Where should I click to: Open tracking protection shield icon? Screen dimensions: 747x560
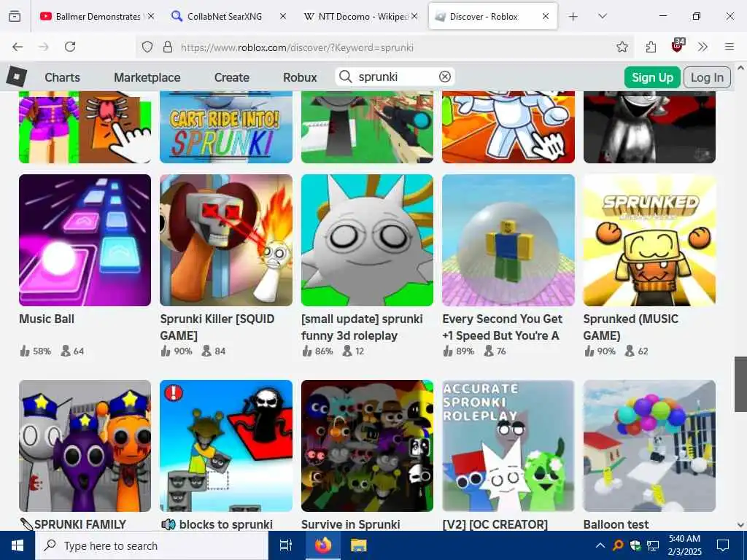point(147,47)
